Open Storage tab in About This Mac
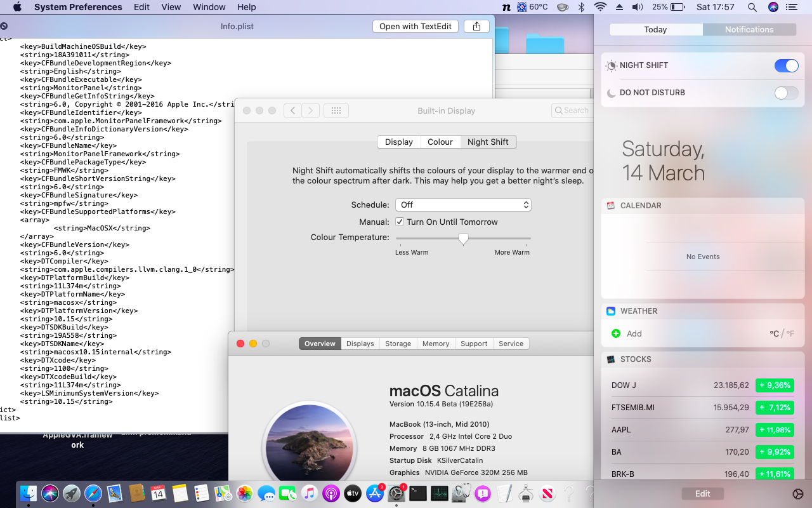The width and height of the screenshot is (812, 508). (x=398, y=344)
